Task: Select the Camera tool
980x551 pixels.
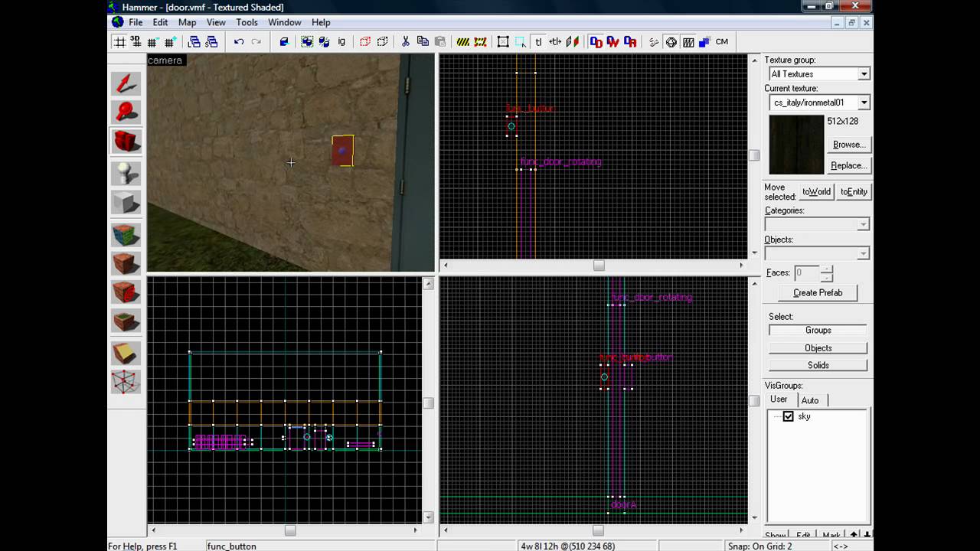Action: point(126,142)
